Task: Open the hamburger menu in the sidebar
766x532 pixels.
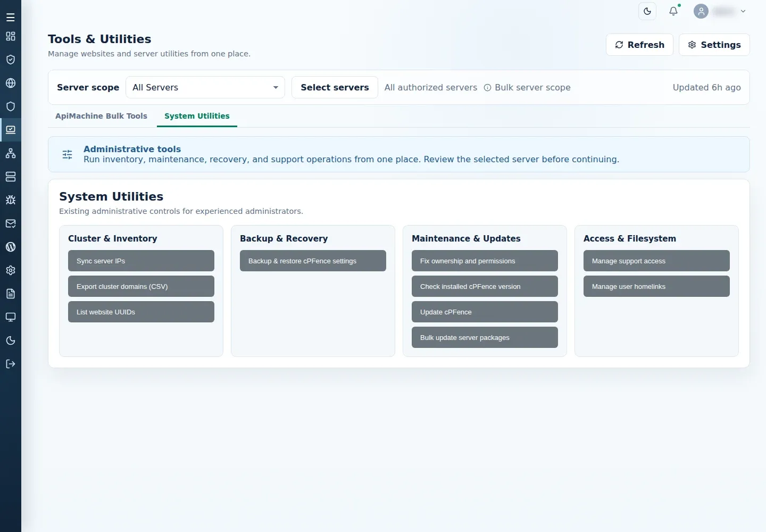Action: (x=11, y=18)
